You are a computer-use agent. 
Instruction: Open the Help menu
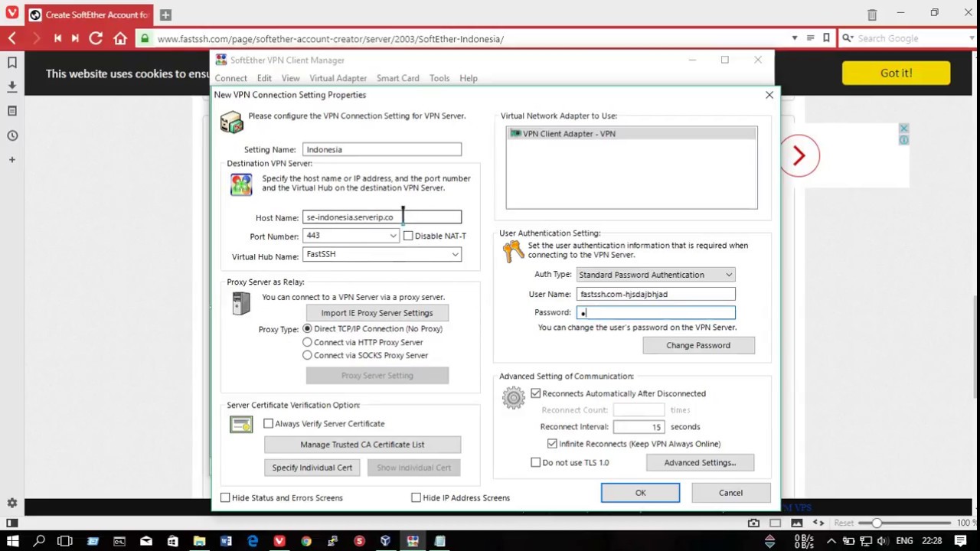click(469, 78)
